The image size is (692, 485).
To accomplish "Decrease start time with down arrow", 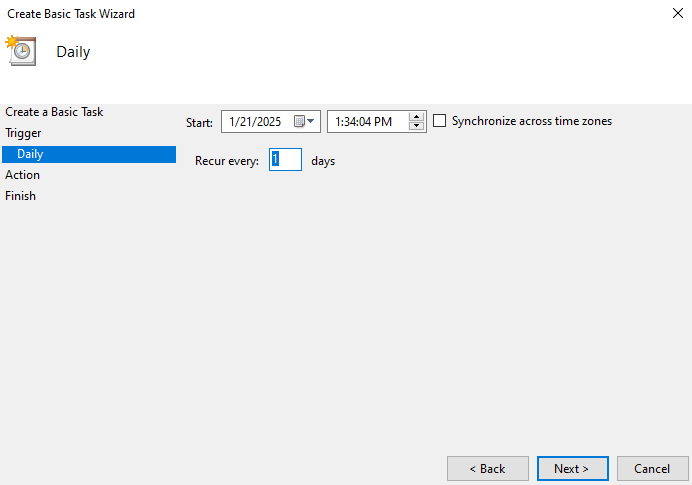I will point(417,127).
